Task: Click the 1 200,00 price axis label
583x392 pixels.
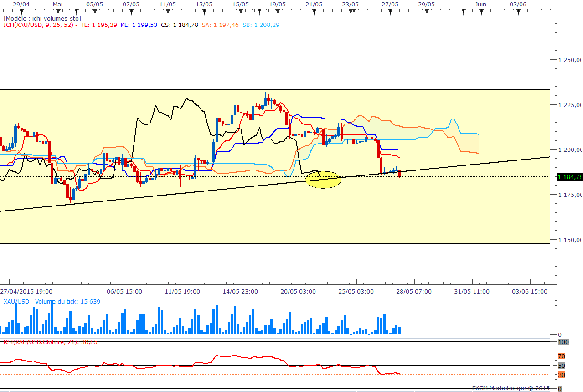Action: [571, 150]
